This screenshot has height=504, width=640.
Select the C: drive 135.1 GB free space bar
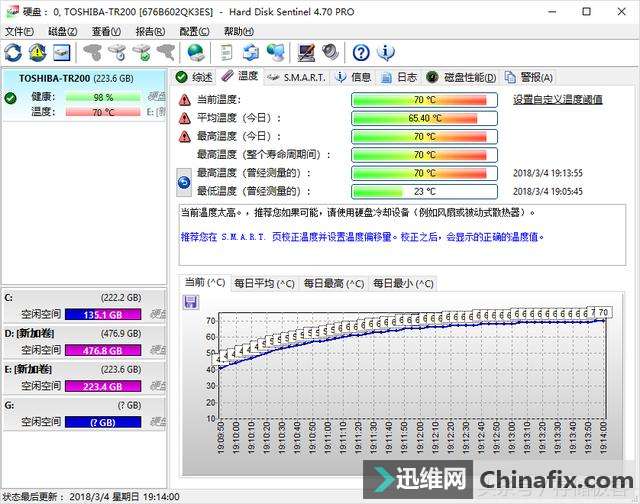(103, 314)
